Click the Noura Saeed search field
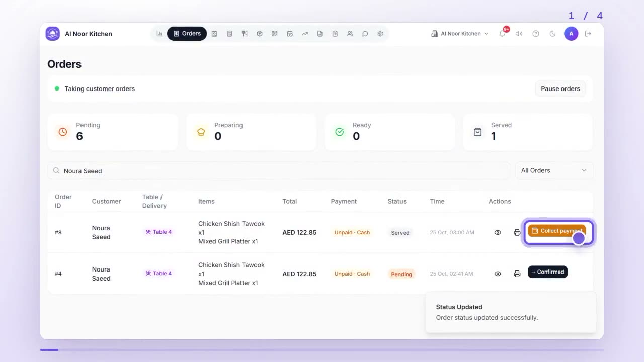644x362 pixels. tap(279, 171)
